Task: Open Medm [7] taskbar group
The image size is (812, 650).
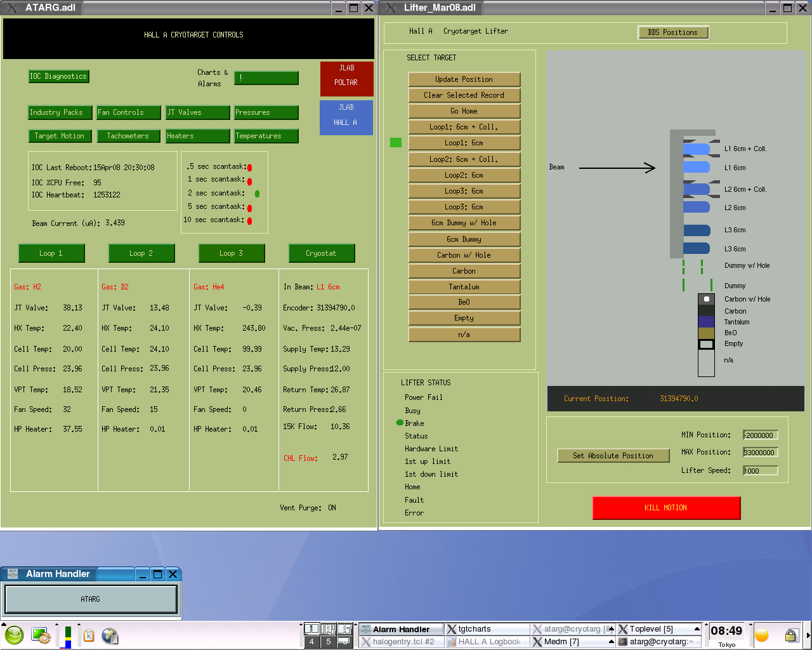Action: (573, 642)
